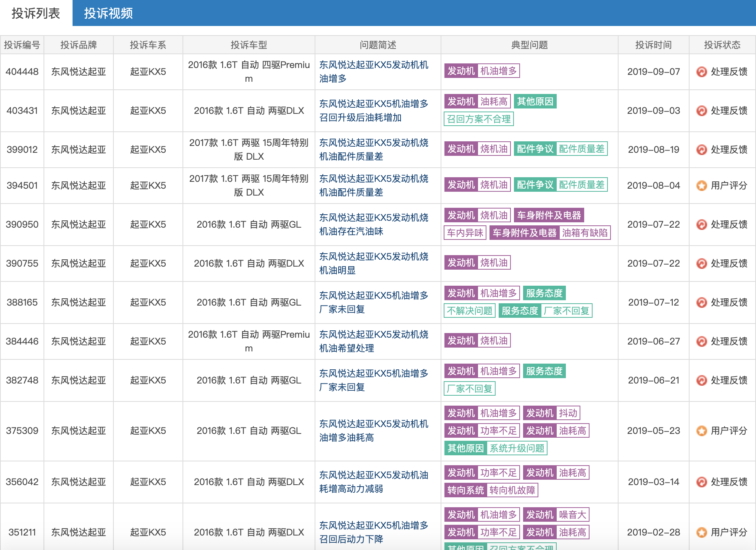Click the 噪音大 tag in row 351211

pyautogui.click(x=572, y=515)
